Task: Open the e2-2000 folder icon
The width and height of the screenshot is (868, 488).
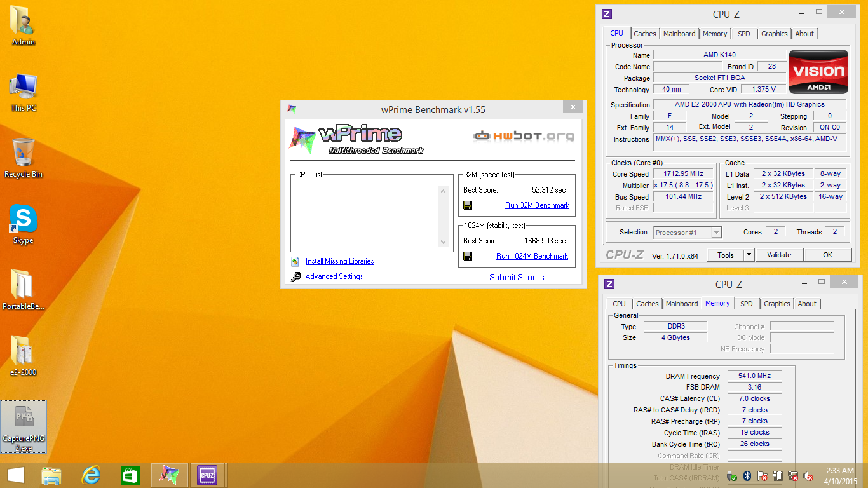Action: (24, 356)
